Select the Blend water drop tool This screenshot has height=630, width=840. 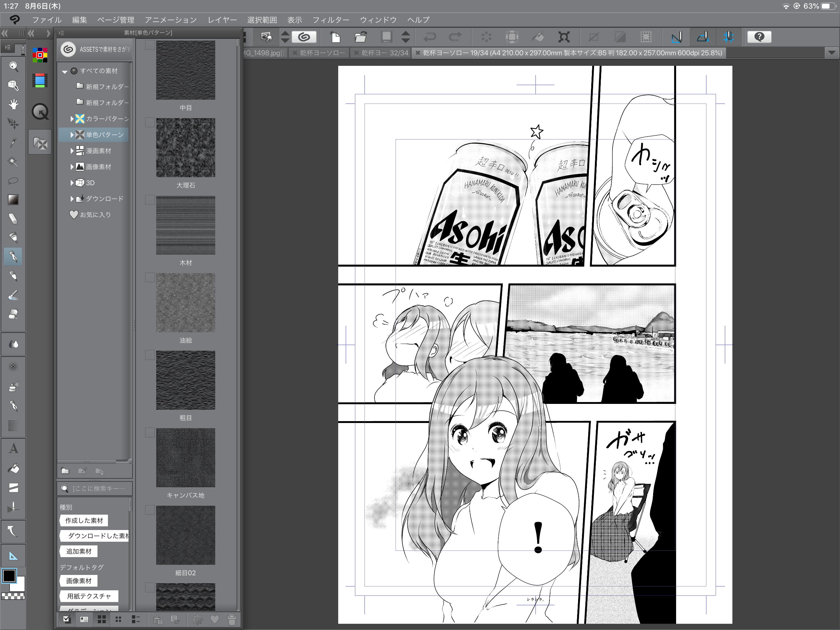coord(13,344)
